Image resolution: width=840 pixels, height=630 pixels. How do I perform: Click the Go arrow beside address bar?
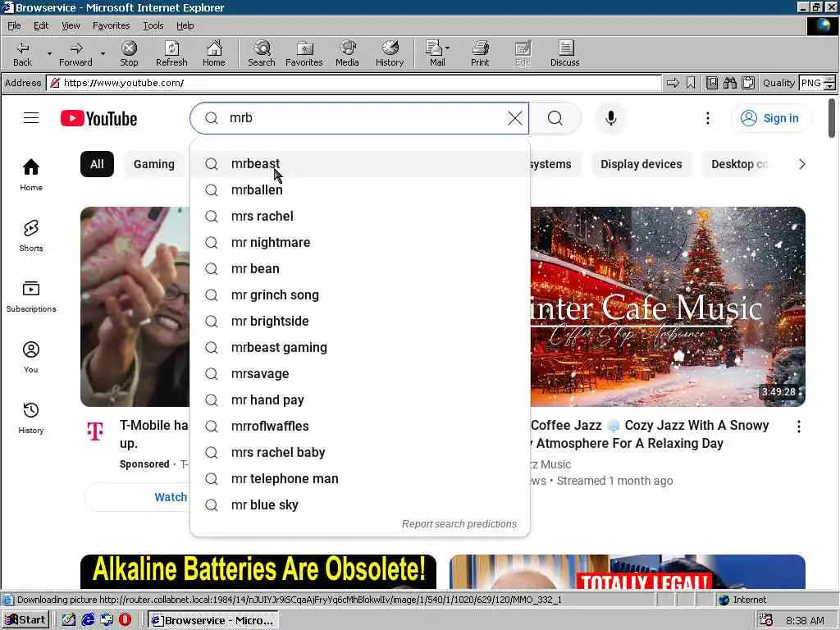[673, 83]
